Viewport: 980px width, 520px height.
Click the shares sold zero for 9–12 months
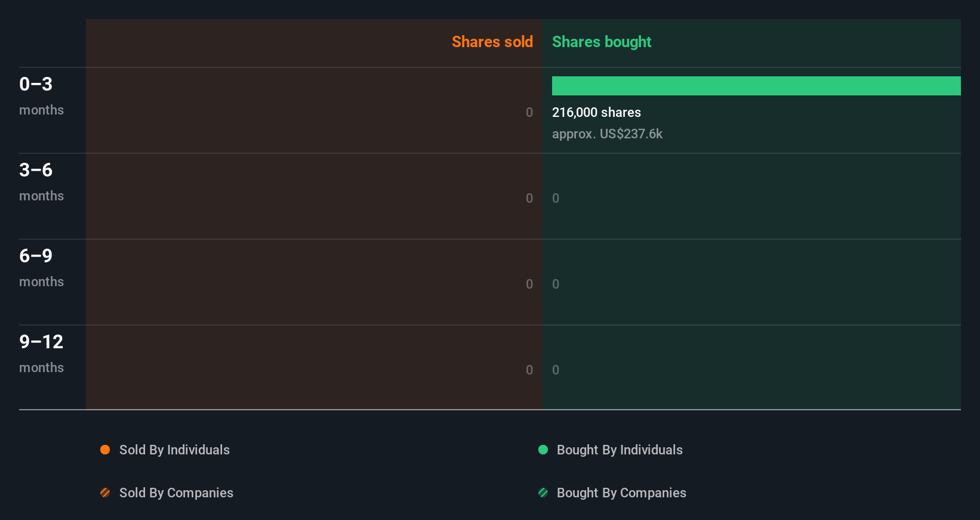[529, 370]
